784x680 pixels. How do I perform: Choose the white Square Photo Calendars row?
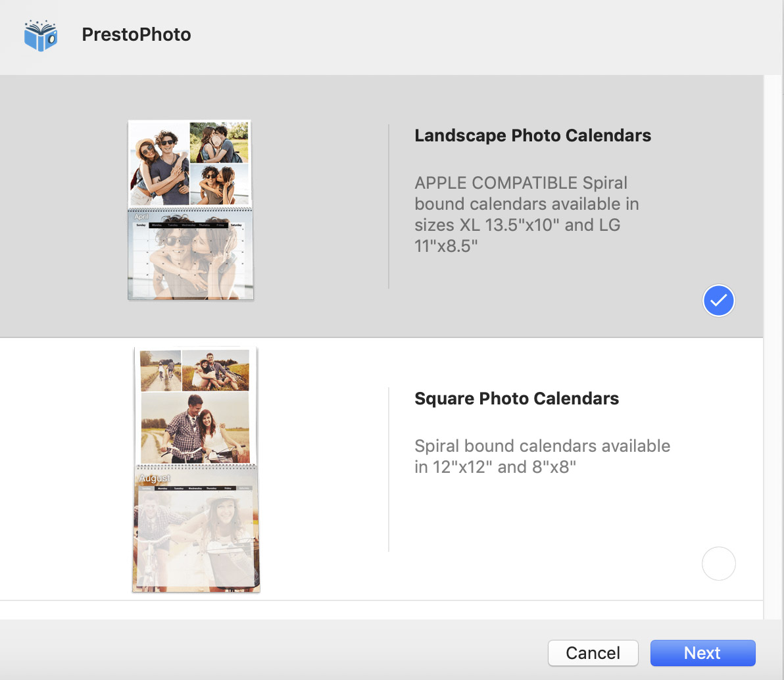pyautogui.click(x=381, y=469)
